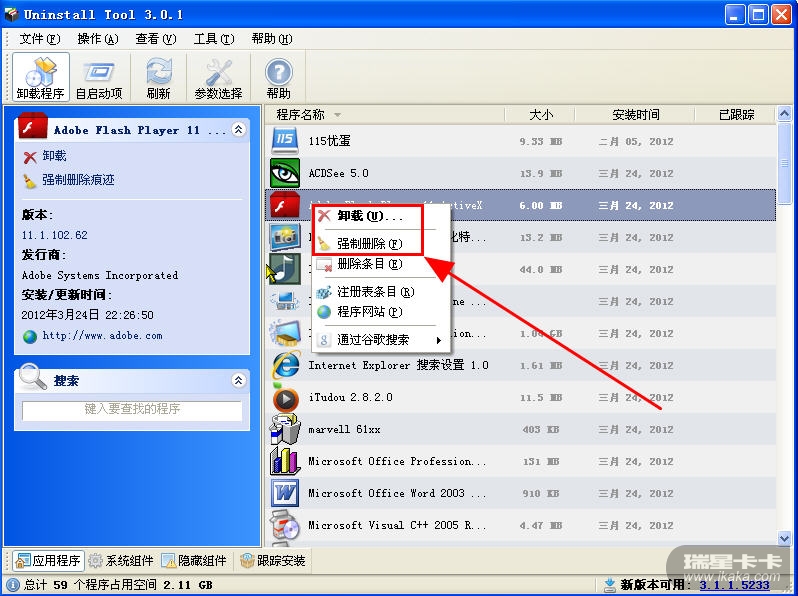Screen dimensions: 798x596
Task: Open the 工具(T) menu
Action: pos(214,39)
